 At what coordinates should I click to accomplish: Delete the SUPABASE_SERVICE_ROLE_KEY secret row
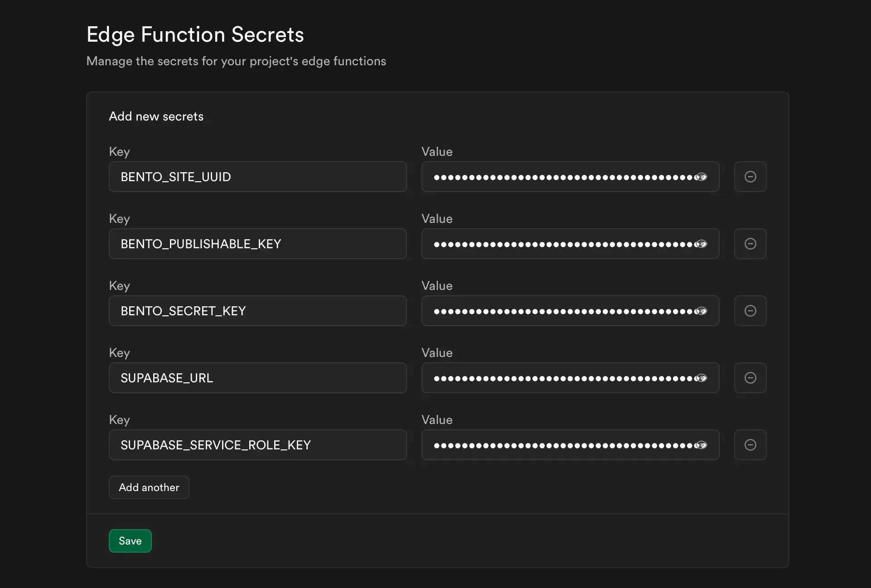click(x=750, y=445)
